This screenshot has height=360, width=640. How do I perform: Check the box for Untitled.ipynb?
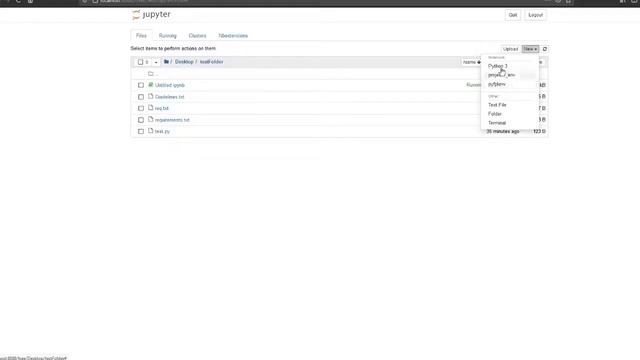[x=141, y=85]
